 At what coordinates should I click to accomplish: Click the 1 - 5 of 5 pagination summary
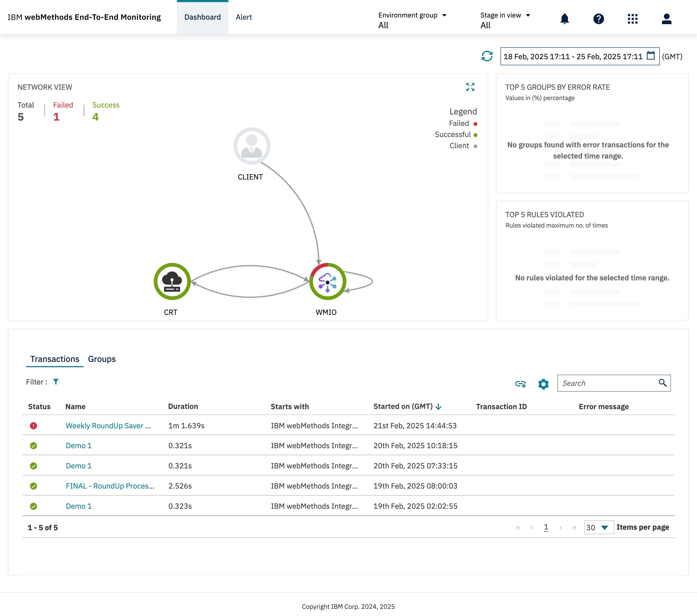pos(42,527)
